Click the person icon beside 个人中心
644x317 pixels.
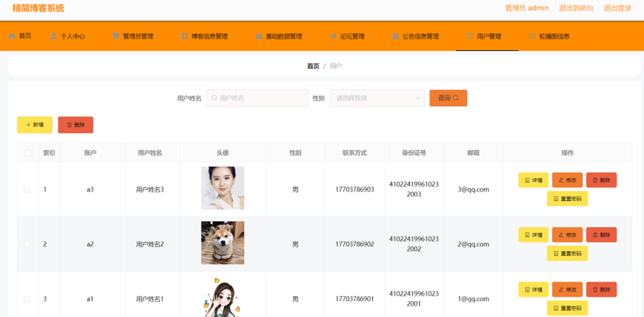coord(54,36)
